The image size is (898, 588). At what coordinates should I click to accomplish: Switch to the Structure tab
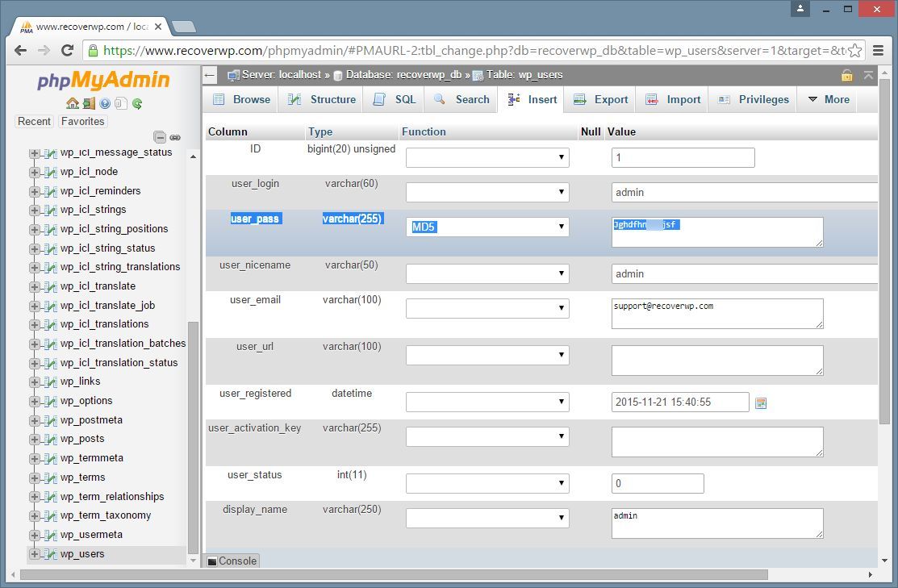(x=322, y=100)
